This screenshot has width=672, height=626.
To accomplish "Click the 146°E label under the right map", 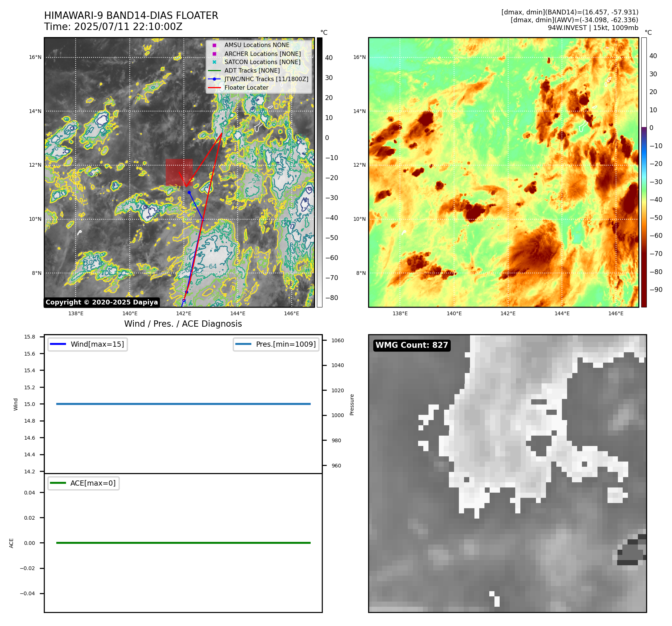I will (616, 313).
